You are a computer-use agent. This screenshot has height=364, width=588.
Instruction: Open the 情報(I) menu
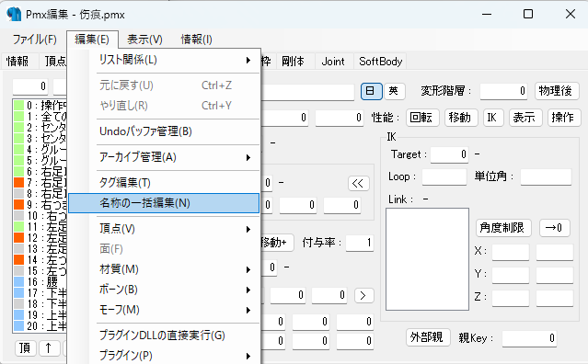[197, 40]
